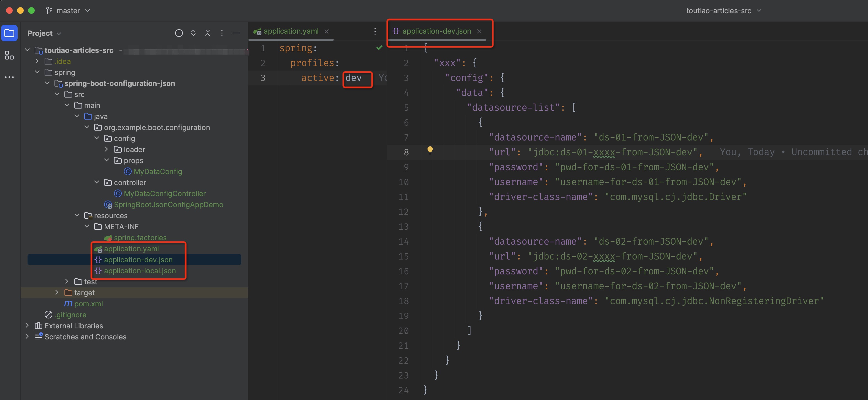Screen dimensions: 868x400
Task: Open More Tool Windows via ellipsis icon
Action: coord(9,77)
